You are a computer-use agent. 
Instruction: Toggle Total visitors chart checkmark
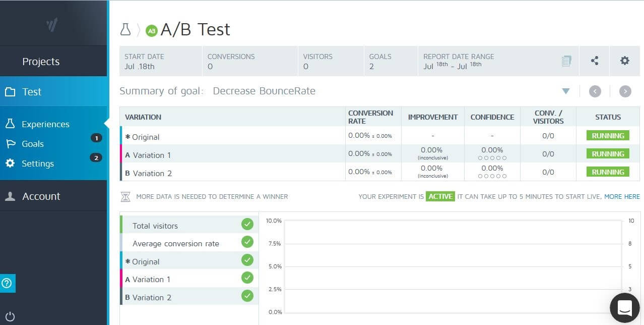247,224
